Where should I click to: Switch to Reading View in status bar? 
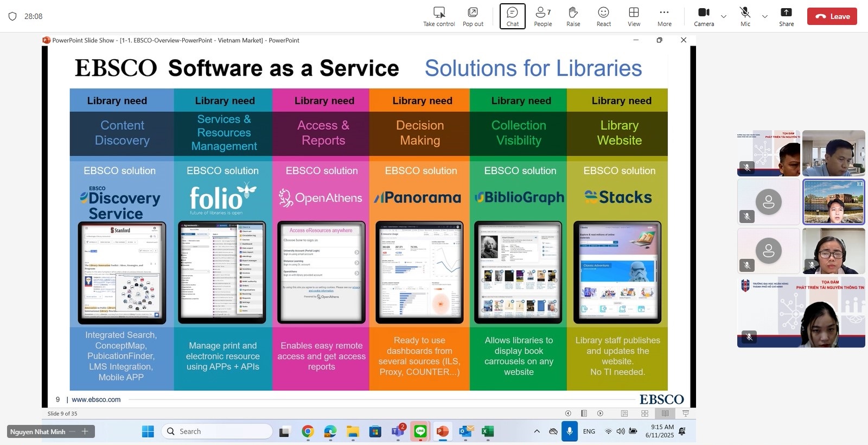click(665, 413)
